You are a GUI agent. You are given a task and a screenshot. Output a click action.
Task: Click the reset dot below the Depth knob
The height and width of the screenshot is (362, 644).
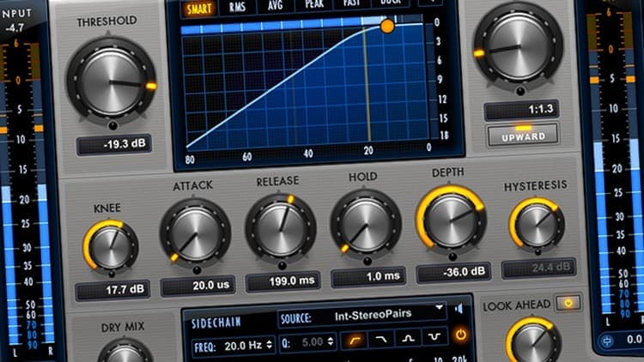(x=453, y=257)
